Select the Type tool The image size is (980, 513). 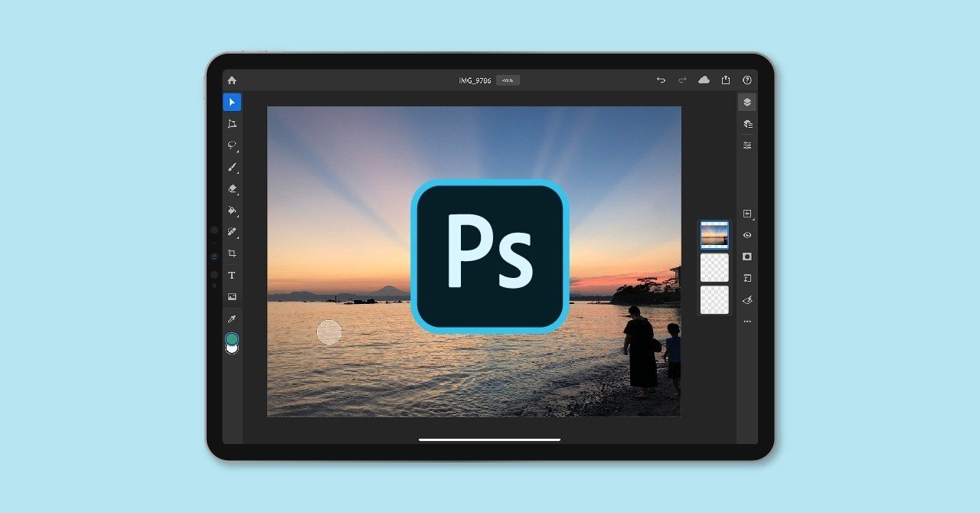point(231,275)
